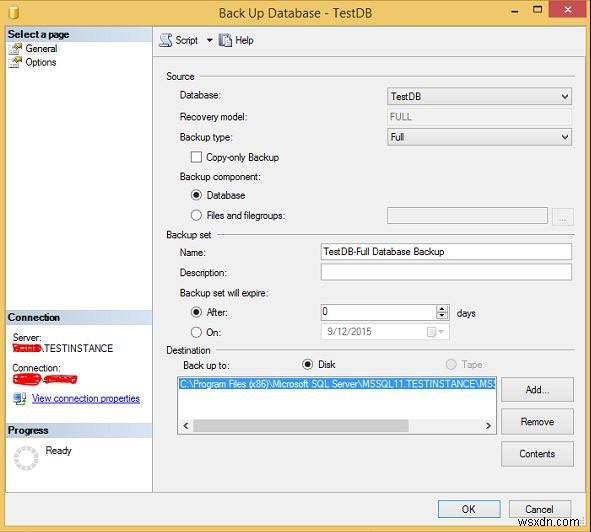This screenshot has height=532, width=591.
Task: Click the Description input field
Action: [446, 272]
